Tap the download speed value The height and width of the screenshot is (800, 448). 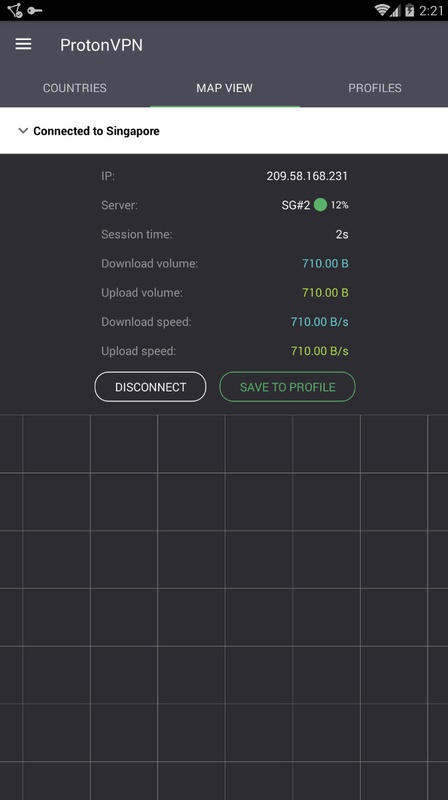coord(319,322)
